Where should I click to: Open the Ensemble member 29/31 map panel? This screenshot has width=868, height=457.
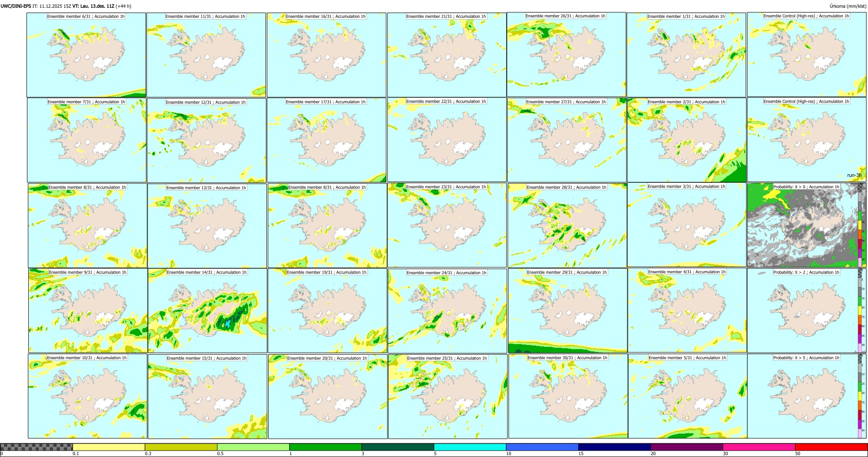(x=567, y=310)
